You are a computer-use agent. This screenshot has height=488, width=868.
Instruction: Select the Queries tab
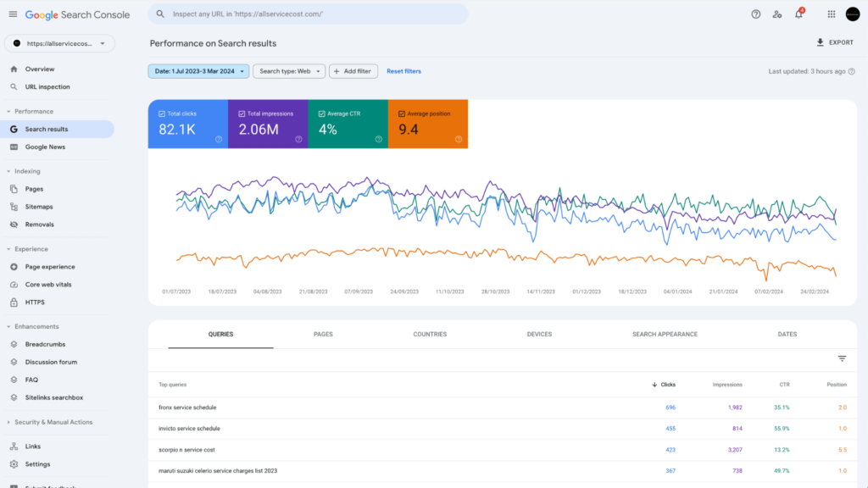221,334
